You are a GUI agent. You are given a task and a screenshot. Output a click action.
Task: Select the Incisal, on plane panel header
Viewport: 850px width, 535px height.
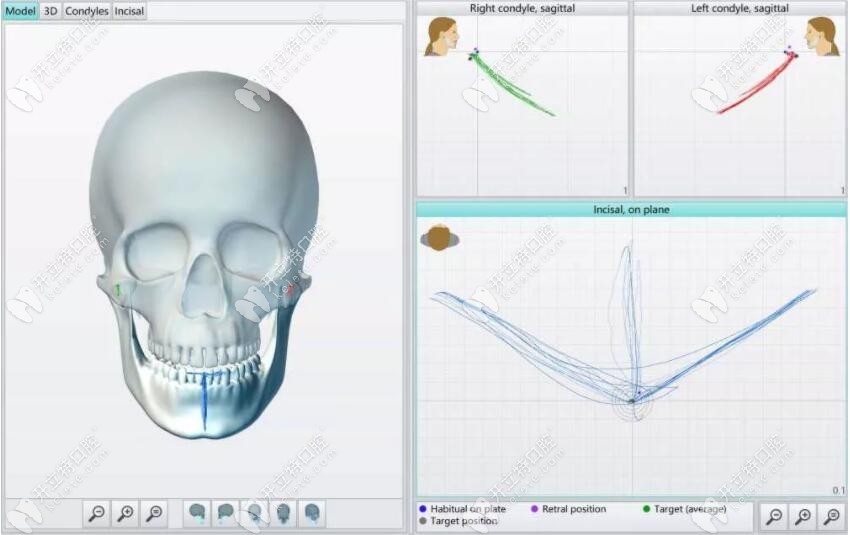click(x=631, y=209)
